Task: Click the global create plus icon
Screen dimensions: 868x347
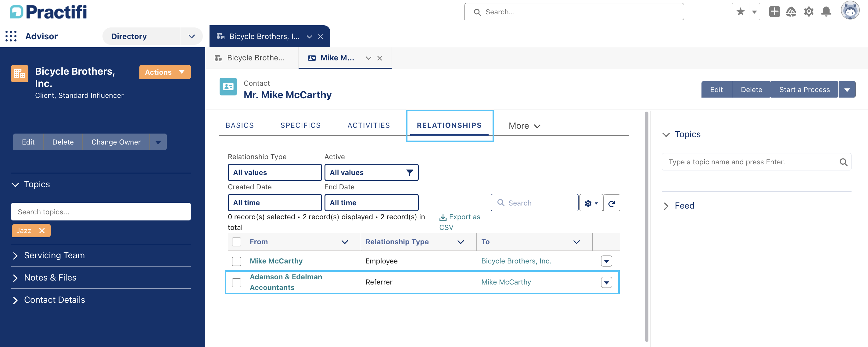Action: (x=774, y=12)
